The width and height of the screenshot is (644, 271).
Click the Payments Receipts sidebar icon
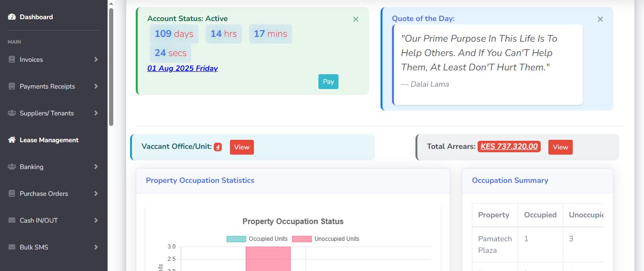(x=12, y=86)
